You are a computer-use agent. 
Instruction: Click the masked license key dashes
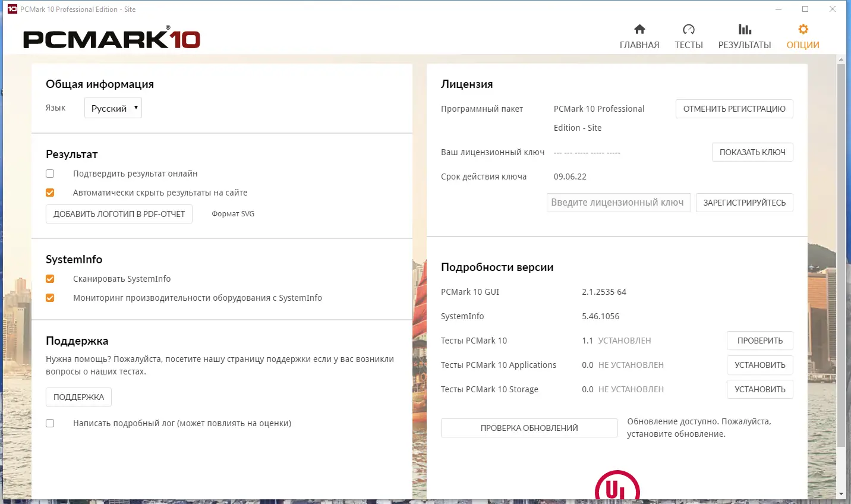pyautogui.click(x=587, y=153)
